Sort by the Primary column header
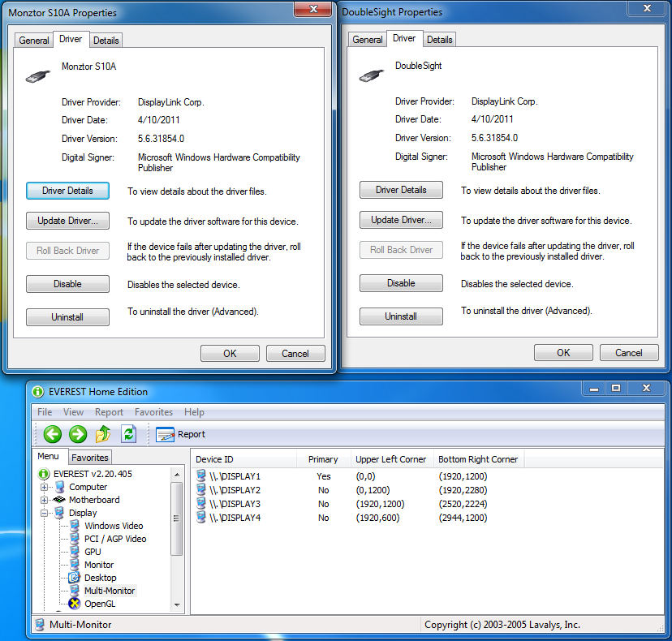The width and height of the screenshot is (672, 641). [324, 459]
